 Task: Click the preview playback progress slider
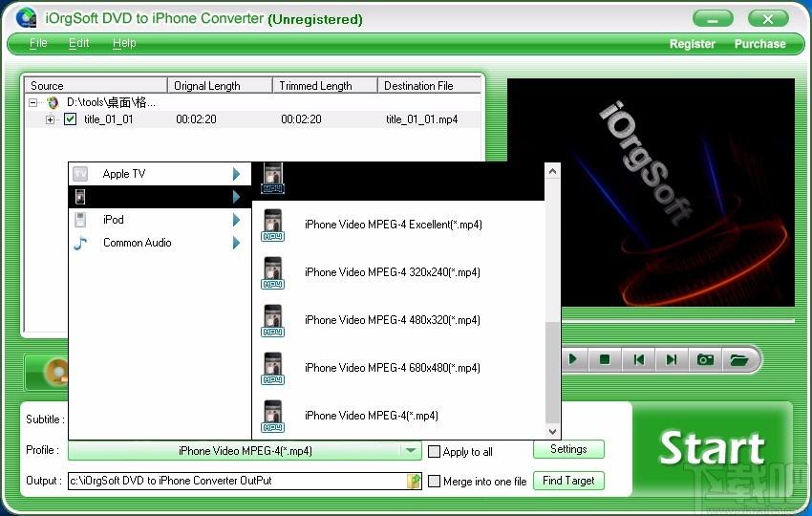[x=677, y=321]
